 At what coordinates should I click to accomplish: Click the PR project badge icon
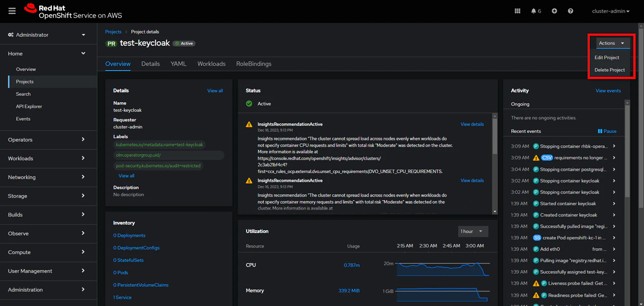point(111,44)
